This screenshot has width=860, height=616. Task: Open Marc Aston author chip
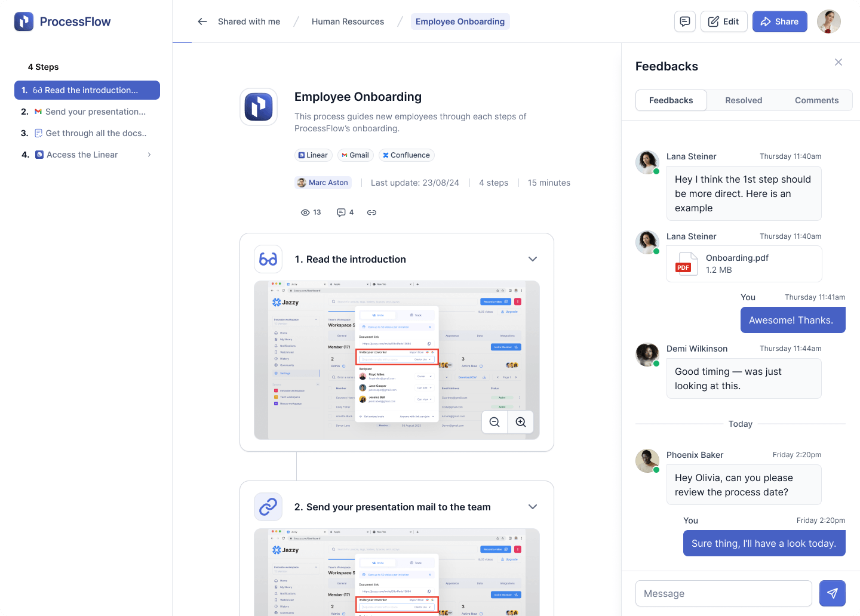322,183
